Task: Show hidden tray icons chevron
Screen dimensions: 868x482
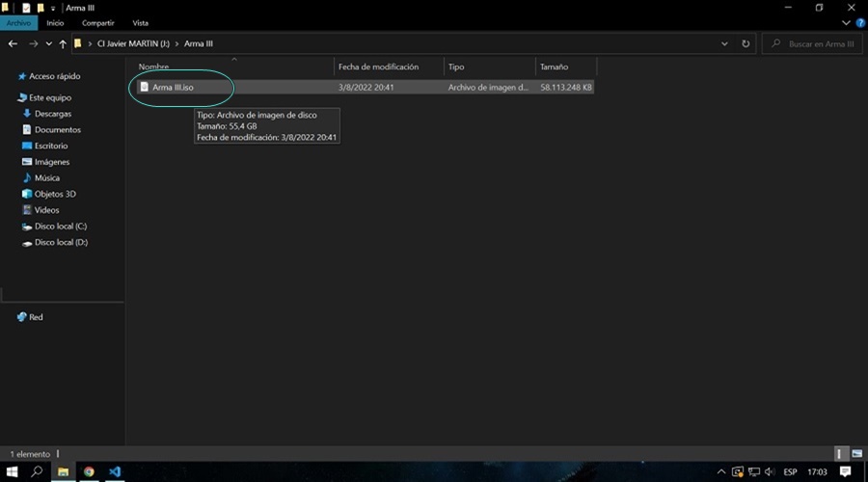Action: (x=720, y=471)
